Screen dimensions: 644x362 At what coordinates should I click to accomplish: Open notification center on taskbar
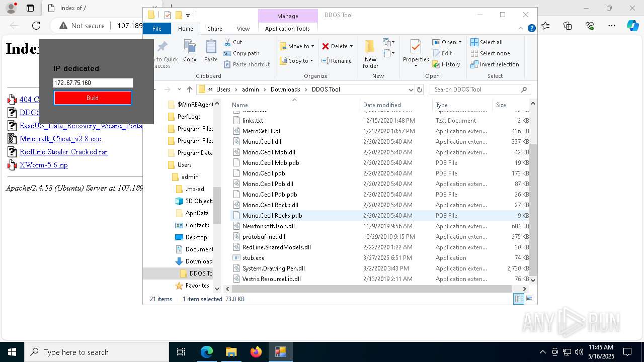point(627,352)
